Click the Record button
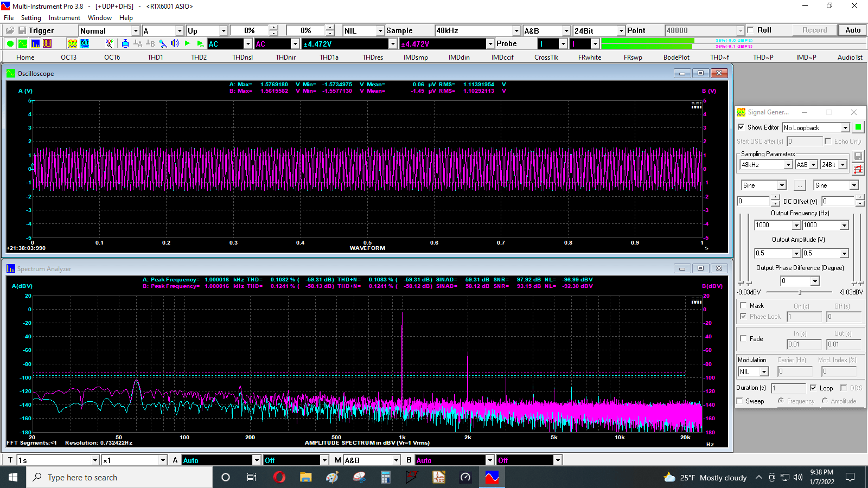The height and width of the screenshot is (488, 868). [x=815, y=30]
